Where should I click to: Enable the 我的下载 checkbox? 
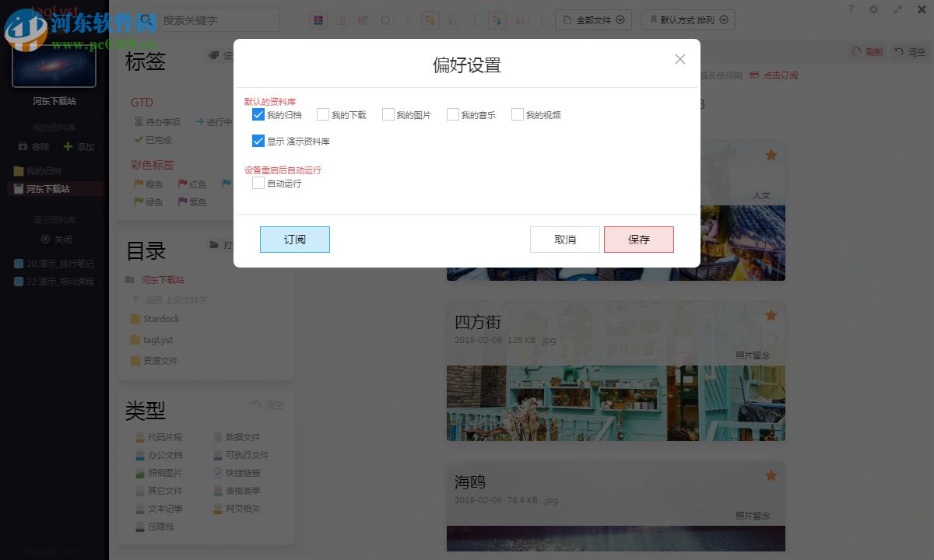pyautogui.click(x=323, y=114)
